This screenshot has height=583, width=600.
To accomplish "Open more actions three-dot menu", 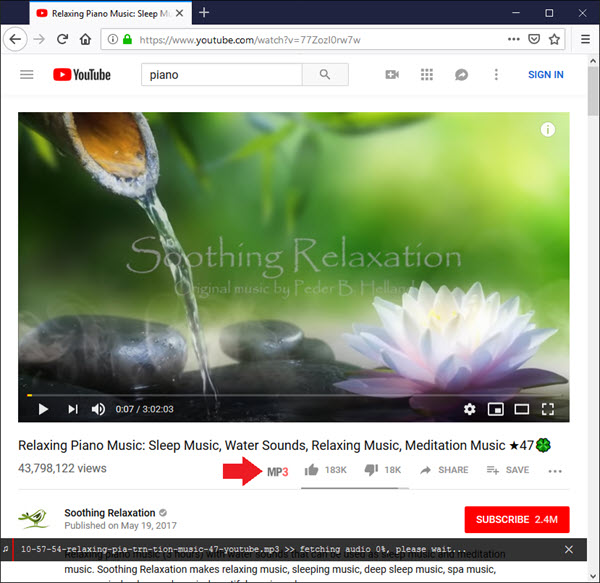I will 555,471.
